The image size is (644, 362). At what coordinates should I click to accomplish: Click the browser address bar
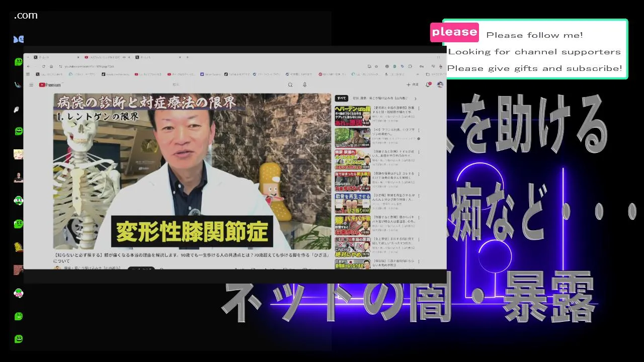click(211, 66)
